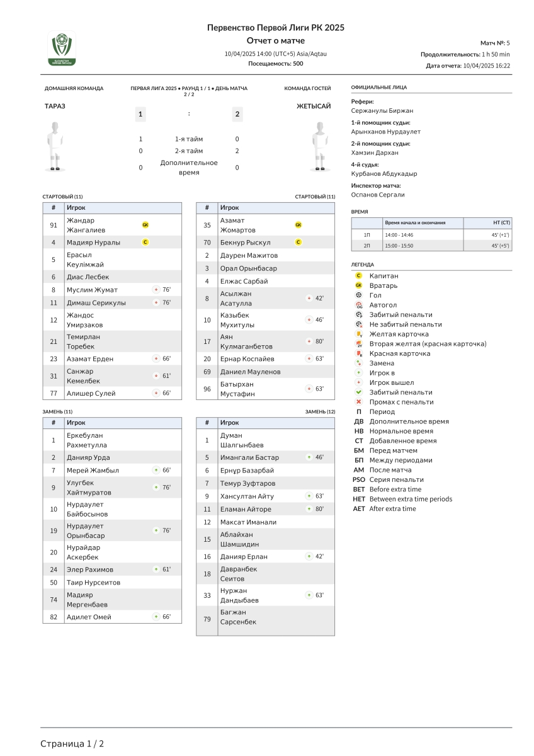Click the red missed-penalty cross legend icon

(x=359, y=402)
